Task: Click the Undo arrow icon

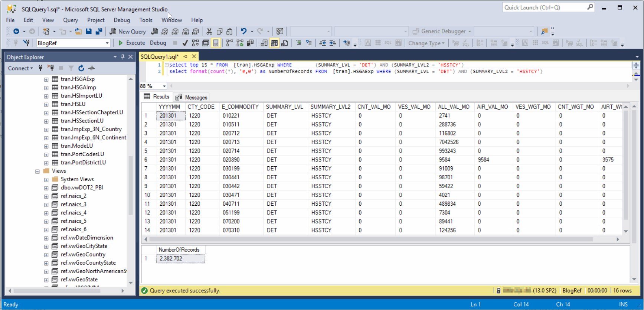Action: 243,32
